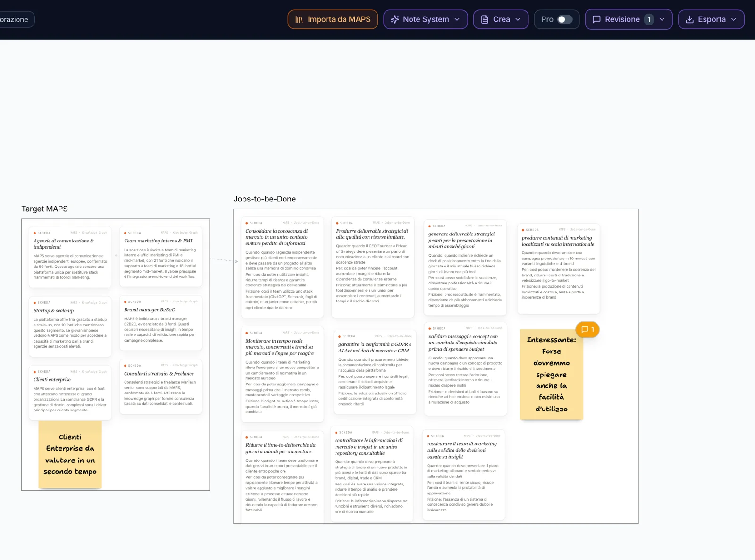Open the card 'Team marketing interno & PMI'
Image resolution: width=755 pixels, height=560 pixels.
pyautogui.click(x=161, y=257)
